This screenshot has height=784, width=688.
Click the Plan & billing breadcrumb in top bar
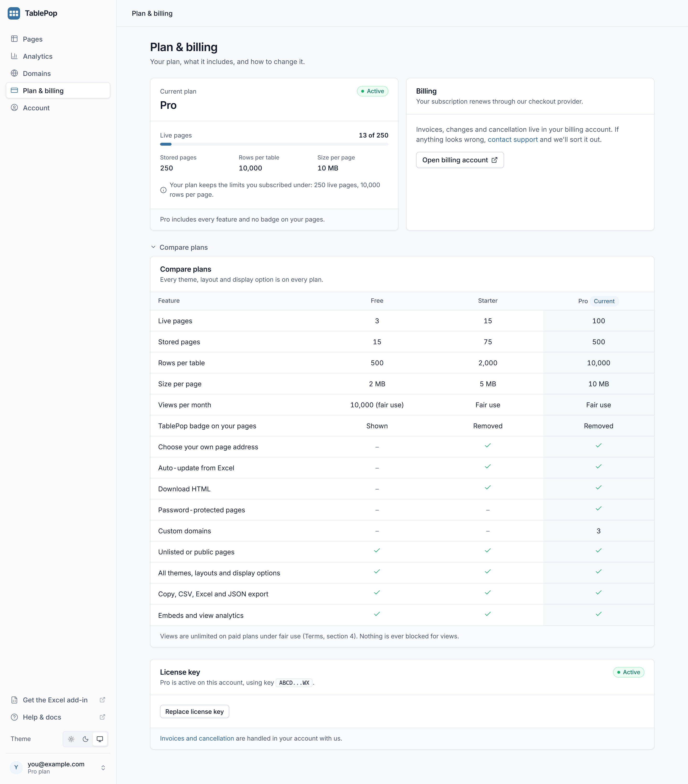click(x=152, y=13)
